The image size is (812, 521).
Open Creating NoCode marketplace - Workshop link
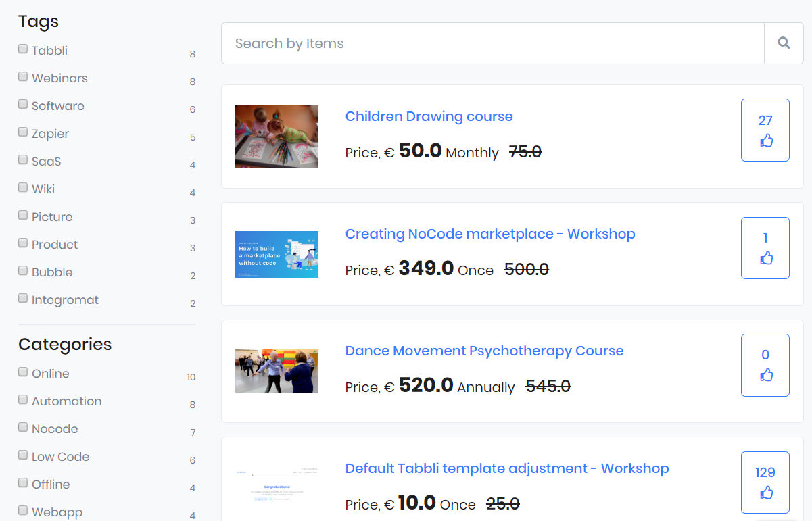click(x=490, y=234)
